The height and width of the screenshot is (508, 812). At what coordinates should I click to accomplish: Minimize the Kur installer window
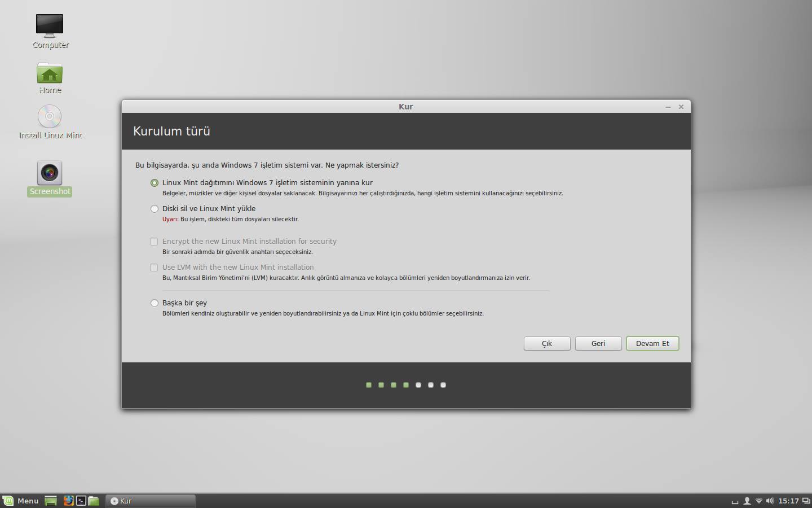click(668, 107)
